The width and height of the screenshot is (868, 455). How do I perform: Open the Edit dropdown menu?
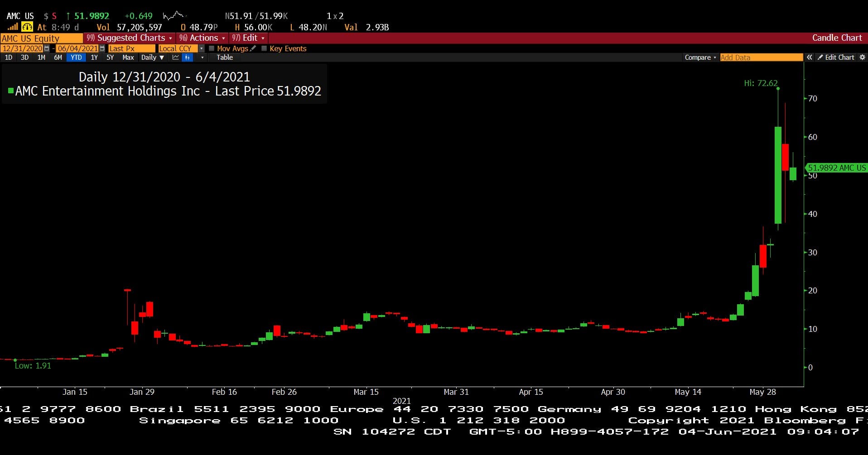tap(248, 38)
